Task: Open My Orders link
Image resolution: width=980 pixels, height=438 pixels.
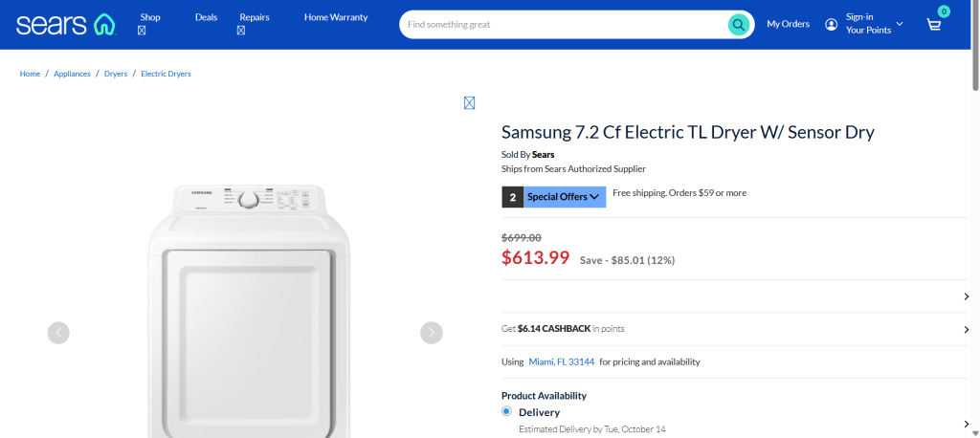Action: coord(788,24)
